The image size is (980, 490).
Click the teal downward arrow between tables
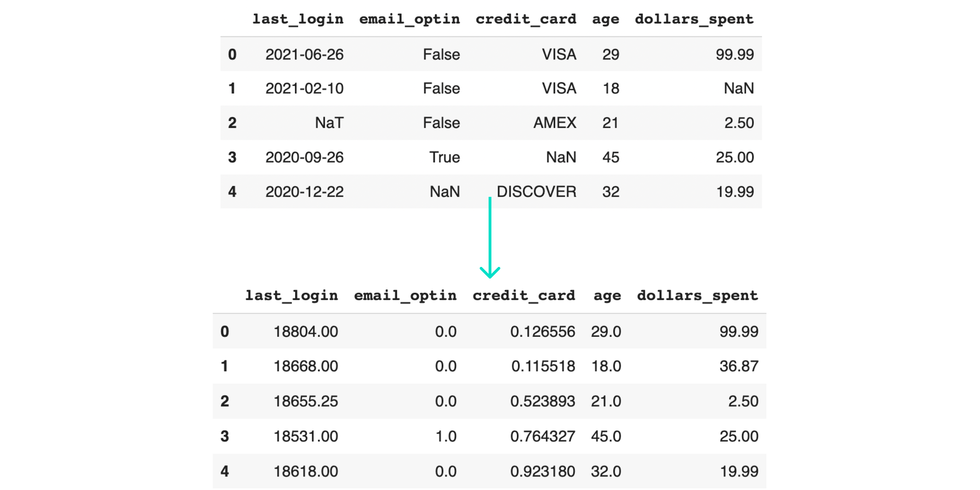(490, 238)
